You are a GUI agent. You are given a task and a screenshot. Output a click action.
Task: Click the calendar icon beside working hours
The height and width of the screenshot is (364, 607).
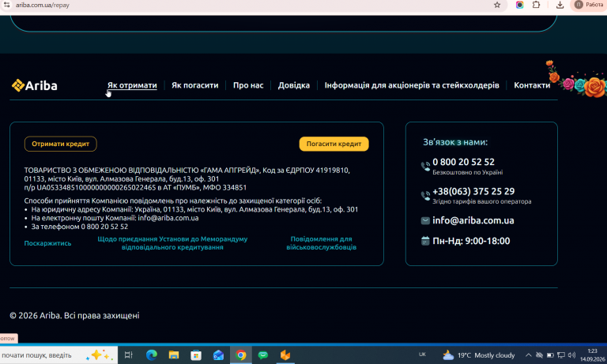coord(425,241)
